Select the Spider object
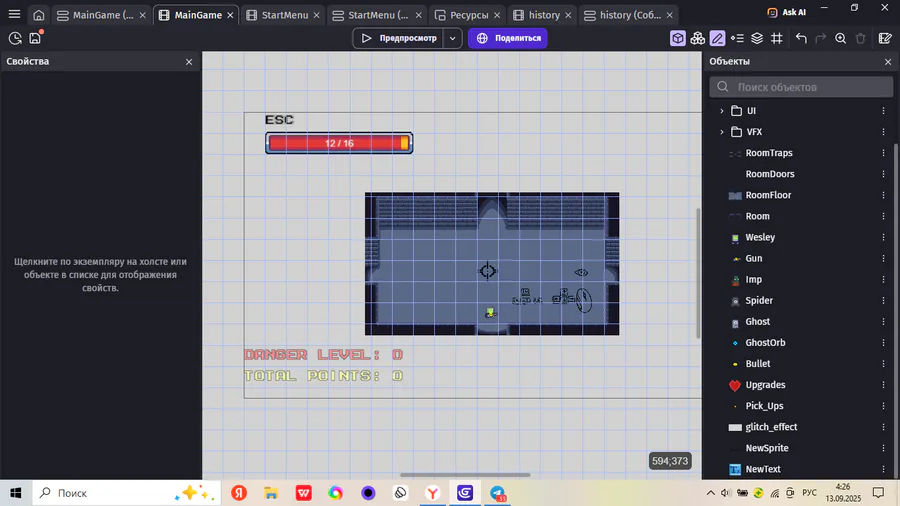Viewport: 900px width, 506px height. click(x=759, y=301)
